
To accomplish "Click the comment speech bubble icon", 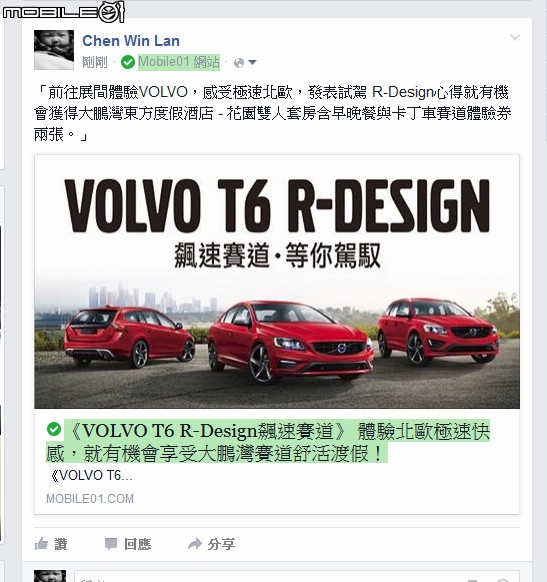I will click(x=111, y=544).
